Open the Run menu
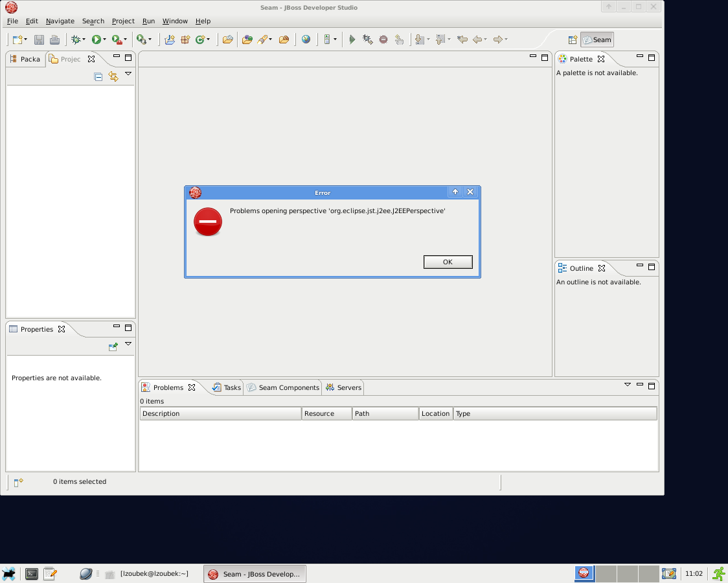728x583 pixels. tap(148, 21)
